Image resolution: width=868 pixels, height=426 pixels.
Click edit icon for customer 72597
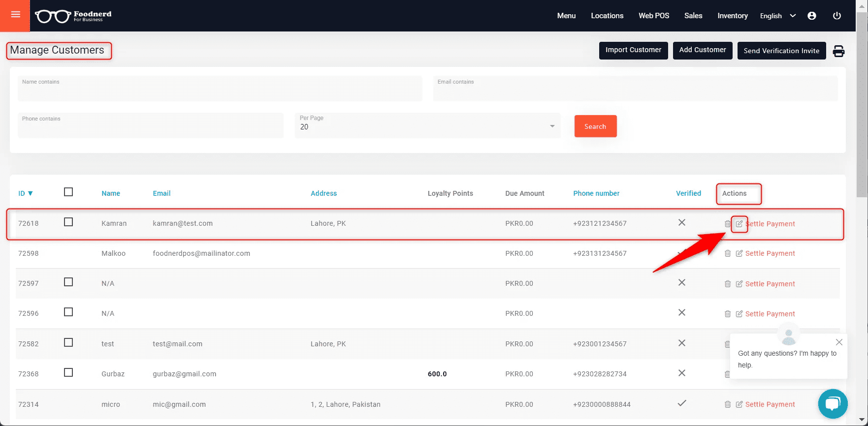point(739,284)
